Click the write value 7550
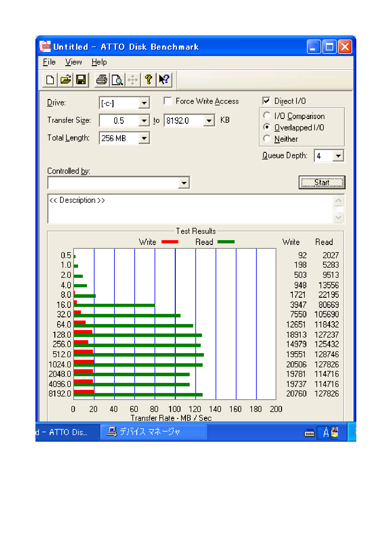 click(x=298, y=315)
